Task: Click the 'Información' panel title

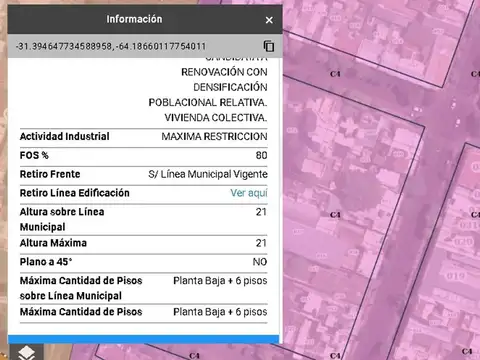Action: click(x=134, y=19)
